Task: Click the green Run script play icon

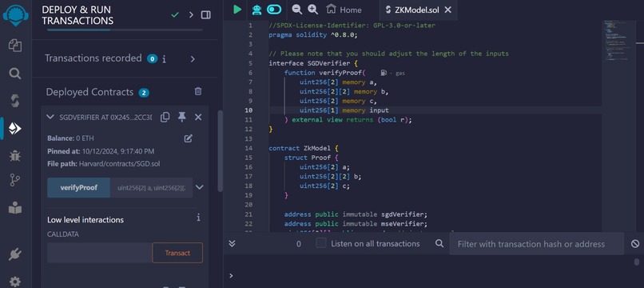Action: click(237, 10)
